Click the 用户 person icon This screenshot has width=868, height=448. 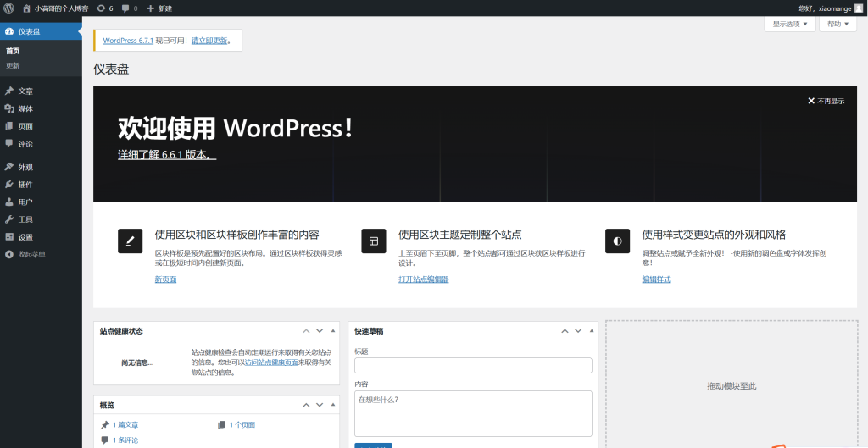point(8,202)
